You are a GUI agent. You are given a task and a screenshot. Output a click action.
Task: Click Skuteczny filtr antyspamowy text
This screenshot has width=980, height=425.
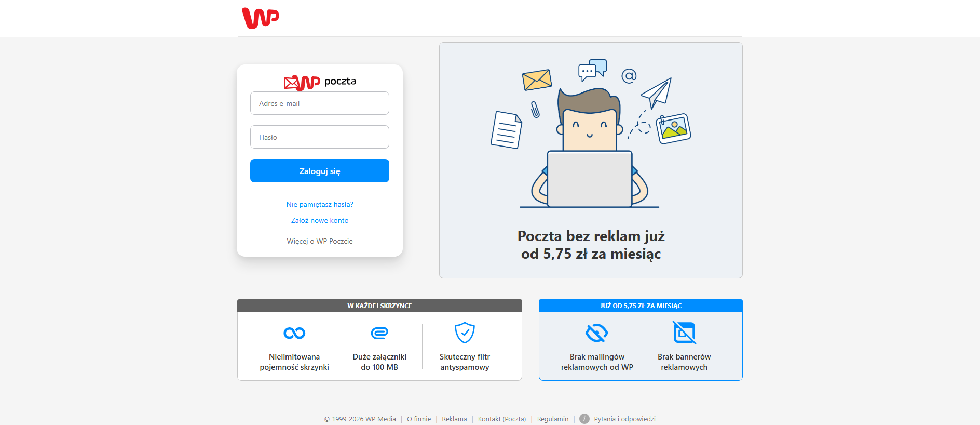point(465,362)
